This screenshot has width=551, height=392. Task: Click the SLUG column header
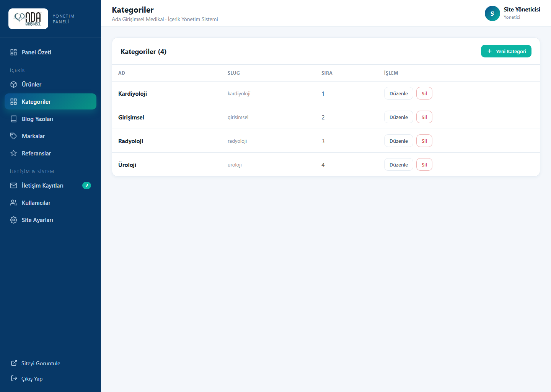234,73
